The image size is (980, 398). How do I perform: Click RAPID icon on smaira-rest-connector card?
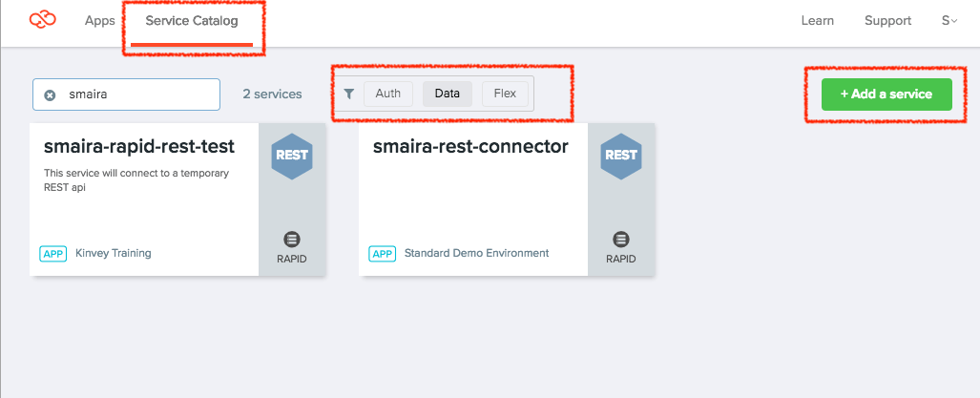pyautogui.click(x=621, y=239)
